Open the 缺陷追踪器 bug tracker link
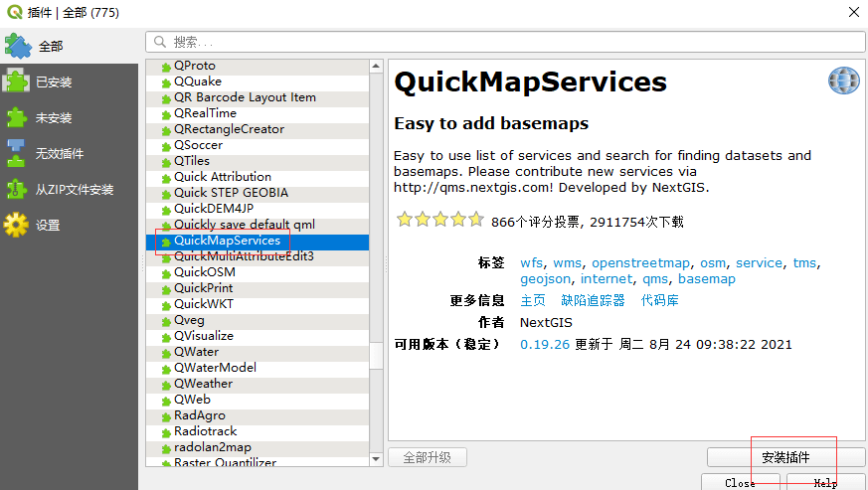The height and width of the screenshot is (490, 868). tap(593, 300)
